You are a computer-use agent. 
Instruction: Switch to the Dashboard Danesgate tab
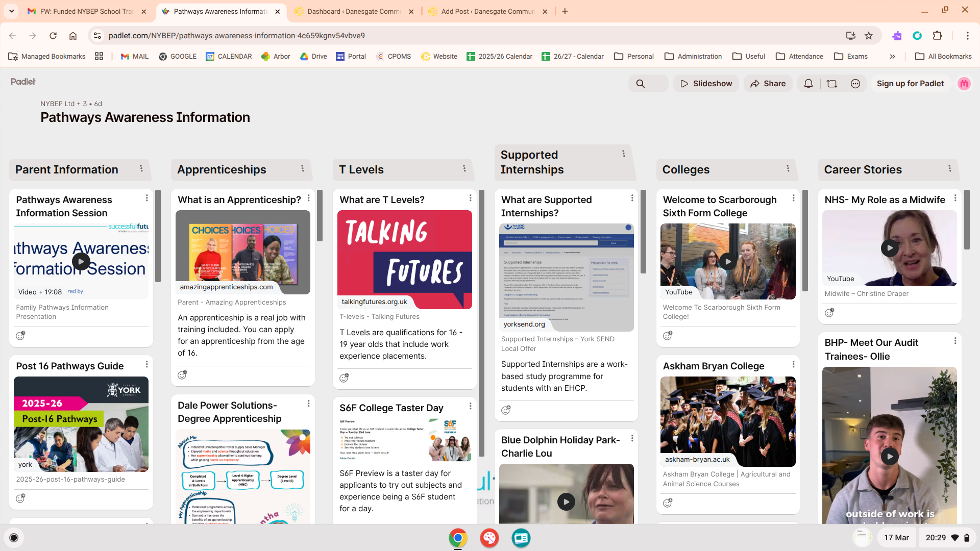pos(353,11)
